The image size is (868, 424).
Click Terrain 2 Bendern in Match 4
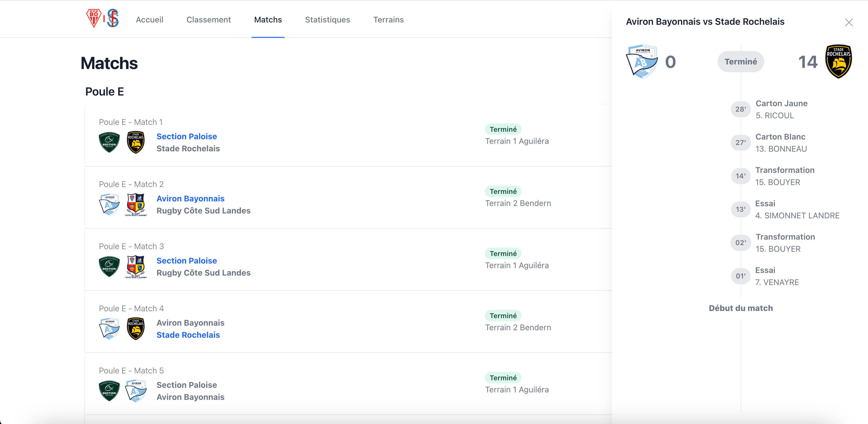518,327
